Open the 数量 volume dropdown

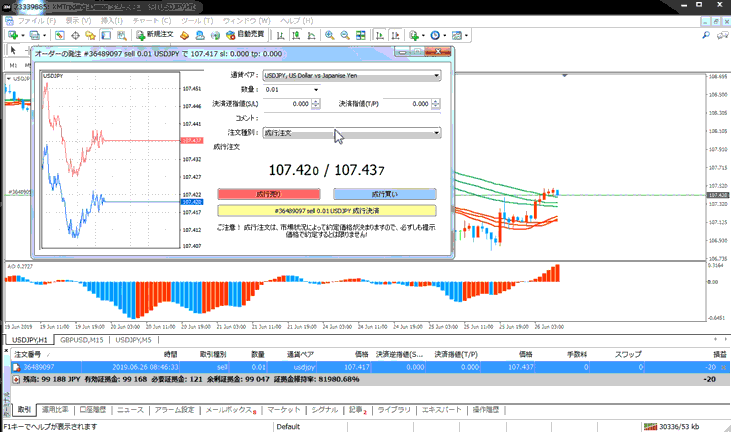coord(316,90)
